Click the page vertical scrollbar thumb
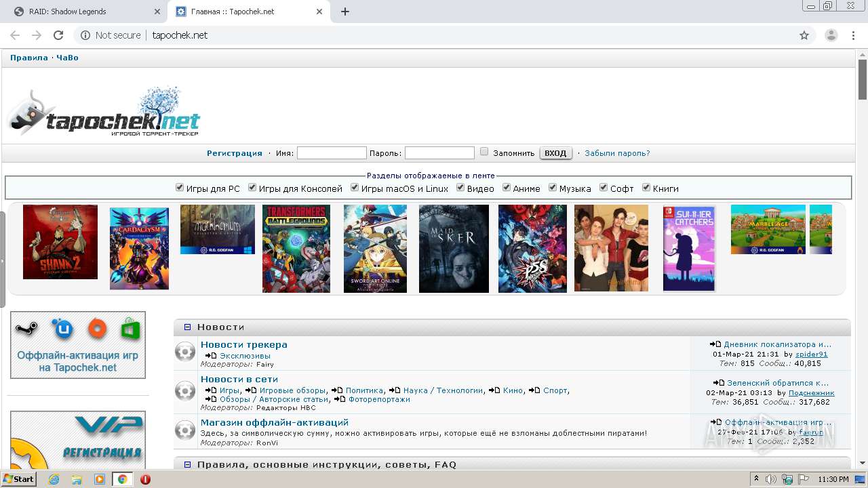 (863, 80)
